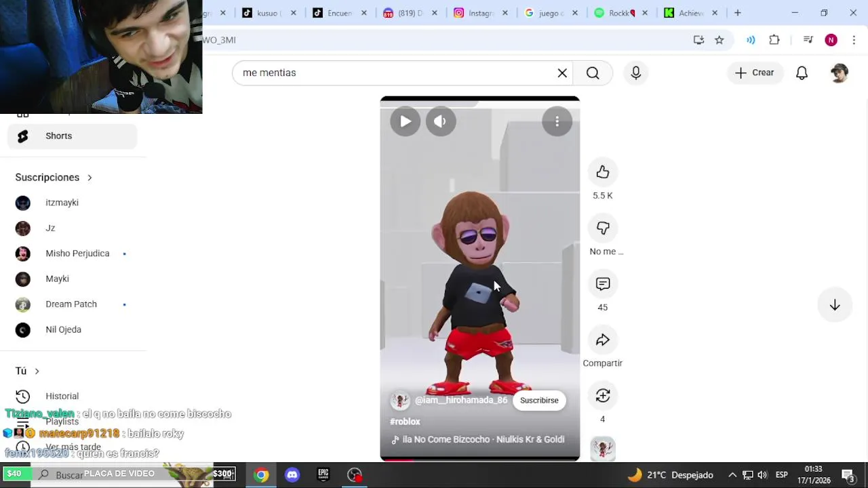Switch to the Instagram tab

[480, 13]
